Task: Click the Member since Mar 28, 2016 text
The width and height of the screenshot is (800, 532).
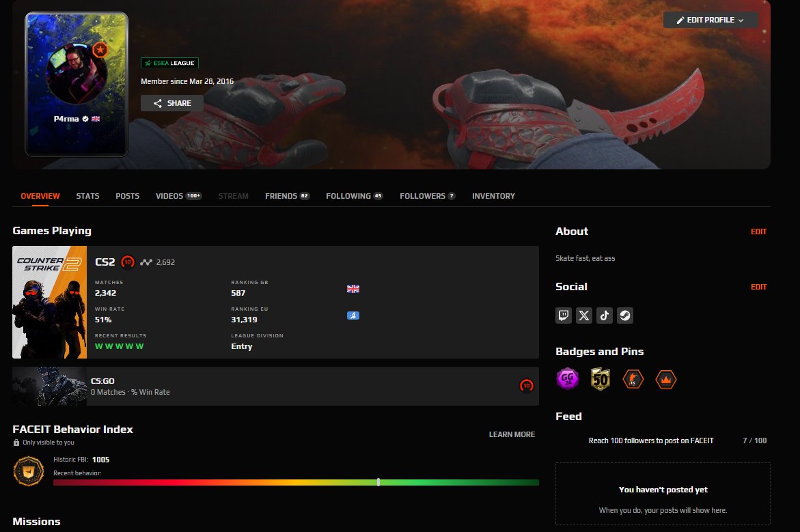Action: [x=187, y=82]
